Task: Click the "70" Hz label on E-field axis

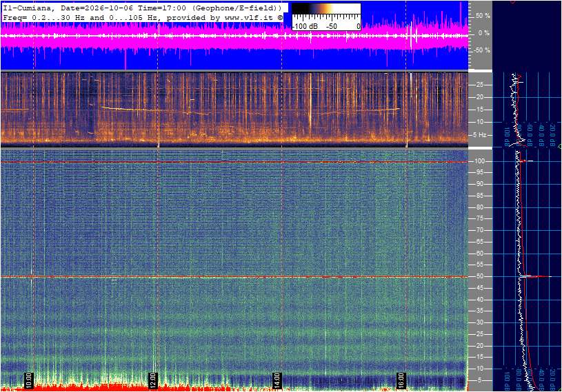Action: (479, 230)
